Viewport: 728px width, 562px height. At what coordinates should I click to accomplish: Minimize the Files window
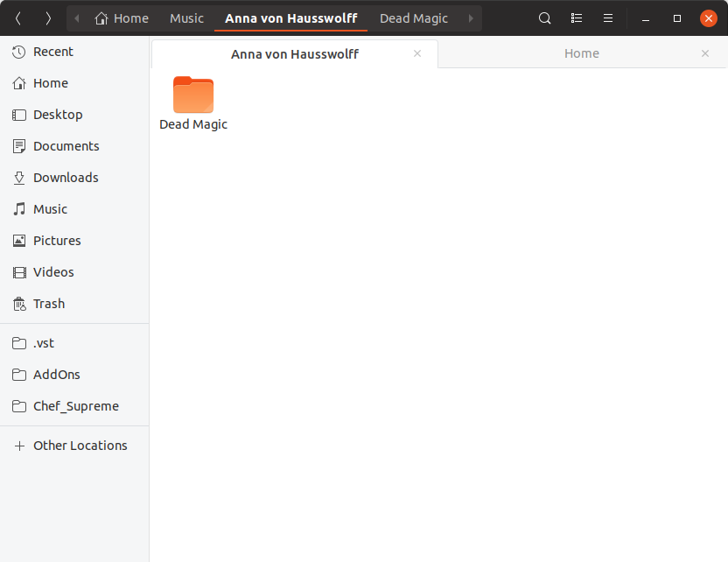(x=646, y=18)
